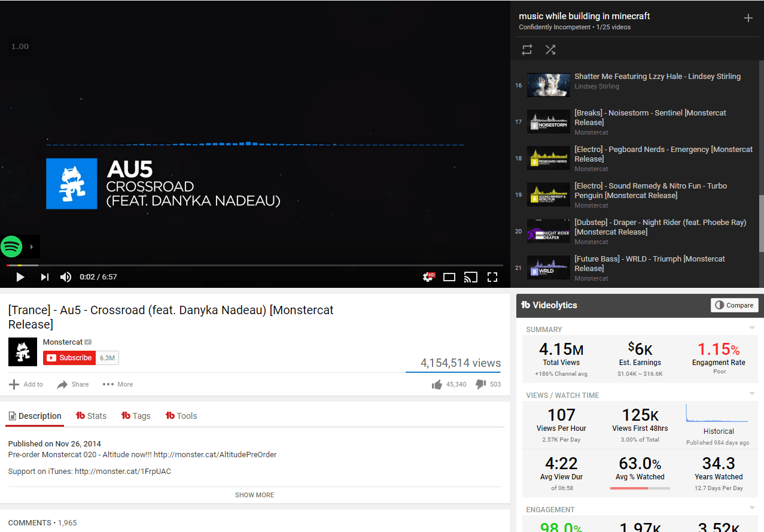Click the Videolytics TubeBuddy logo
The height and width of the screenshot is (532, 764).
pyautogui.click(x=526, y=305)
